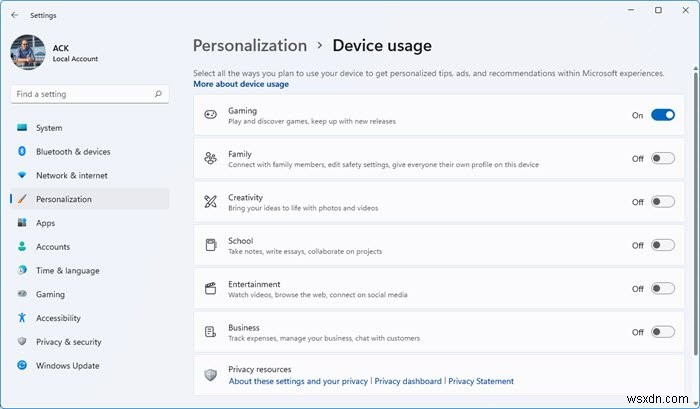Image resolution: width=700 pixels, height=409 pixels.
Task: Enable the Family toggle switch
Action: tap(663, 158)
